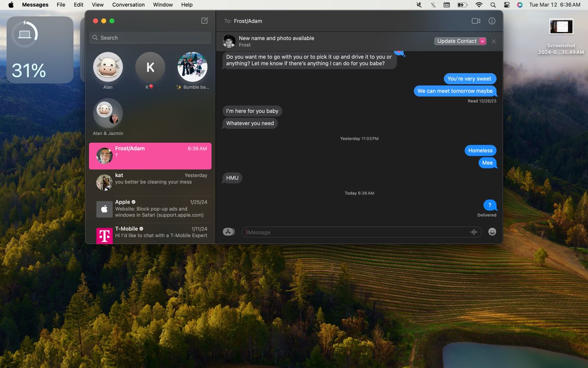The height and width of the screenshot is (368, 588).
Task: Click T-Mobile logo avatar
Action: point(104,235)
